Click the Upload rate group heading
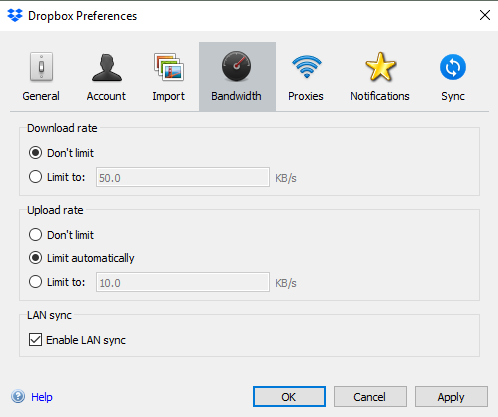Viewport: 498px width, 417px height. 55,210
